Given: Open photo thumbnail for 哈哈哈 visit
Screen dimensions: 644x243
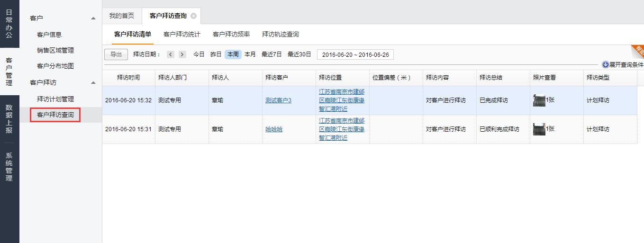Looking at the screenshot, I should [x=539, y=129].
